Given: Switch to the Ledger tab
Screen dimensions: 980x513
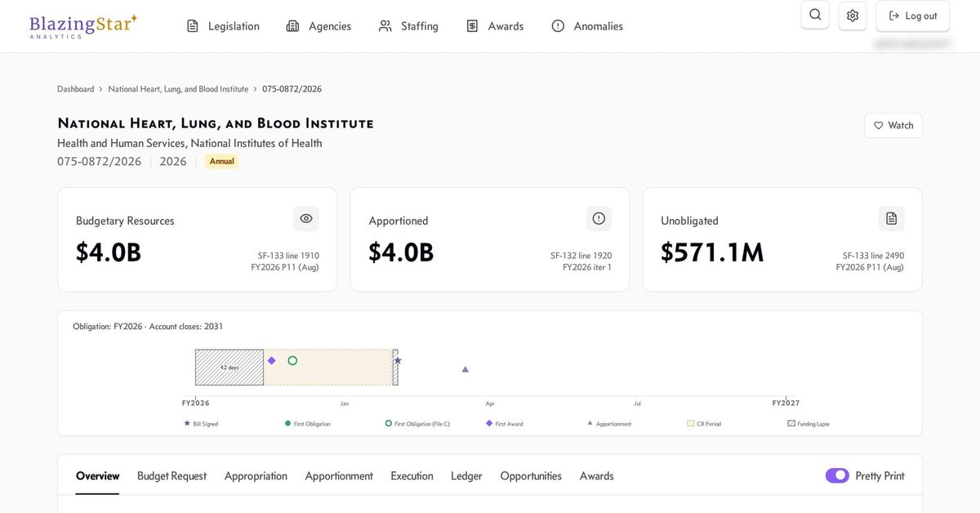Looking at the screenshot, I should 466,476.
